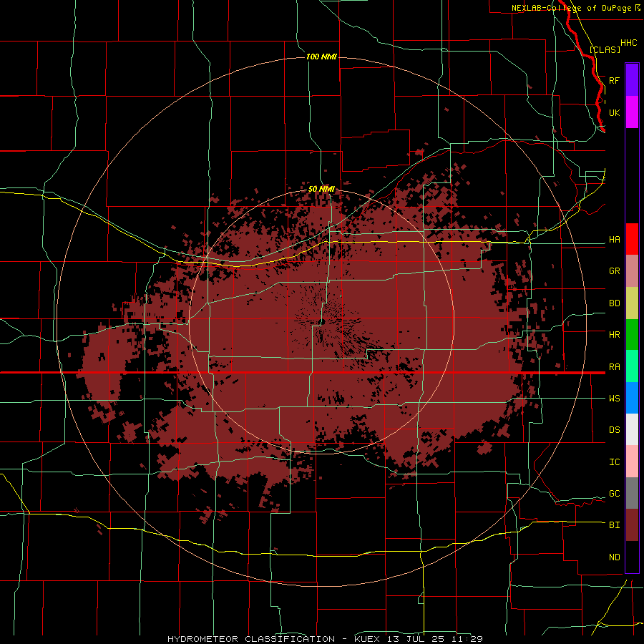Click the BD legend label
This screenshot has width=644, height=644.
(614, 303)
